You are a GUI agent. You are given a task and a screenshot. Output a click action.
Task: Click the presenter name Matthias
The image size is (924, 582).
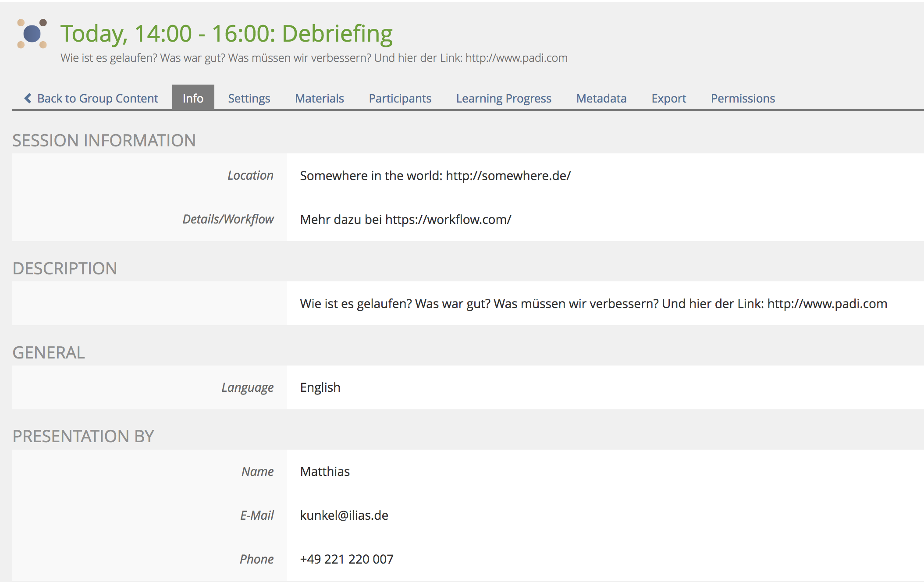[x=325, y=472]
